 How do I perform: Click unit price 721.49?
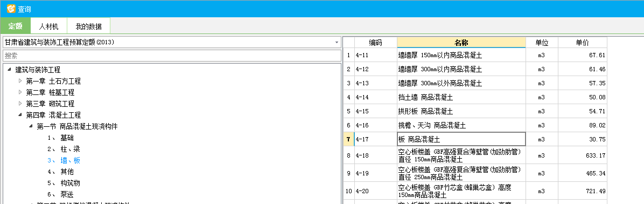point(582,191)
